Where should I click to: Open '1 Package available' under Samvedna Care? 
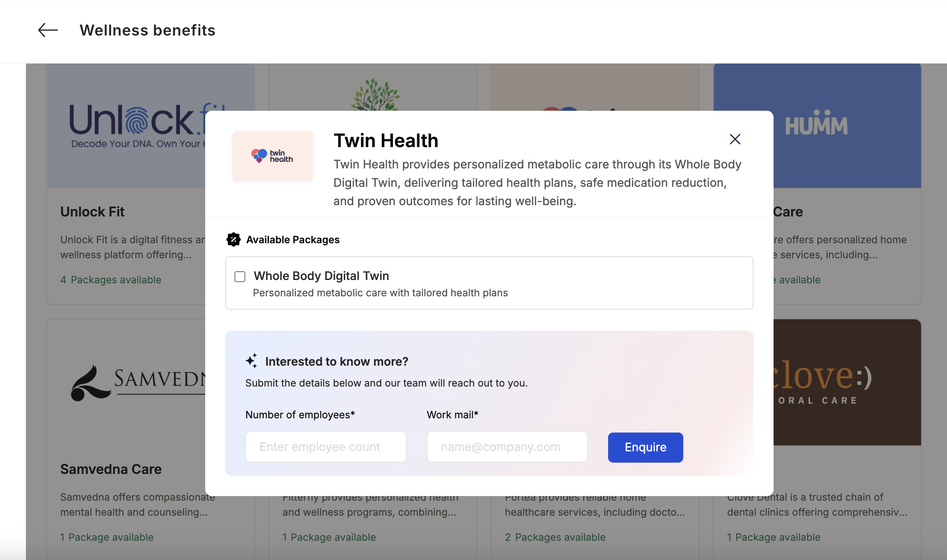(107, 537)
